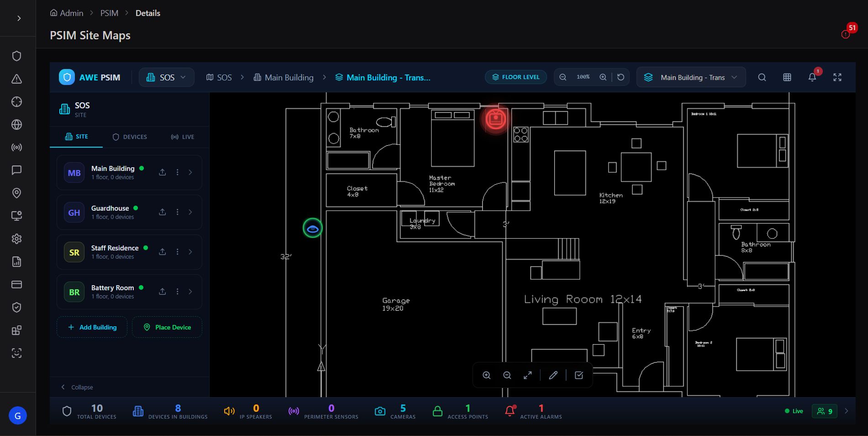Toggle the FLOOR LEVEL button
868x436 pixels.
pyautogui.click(x=516, y=77)
